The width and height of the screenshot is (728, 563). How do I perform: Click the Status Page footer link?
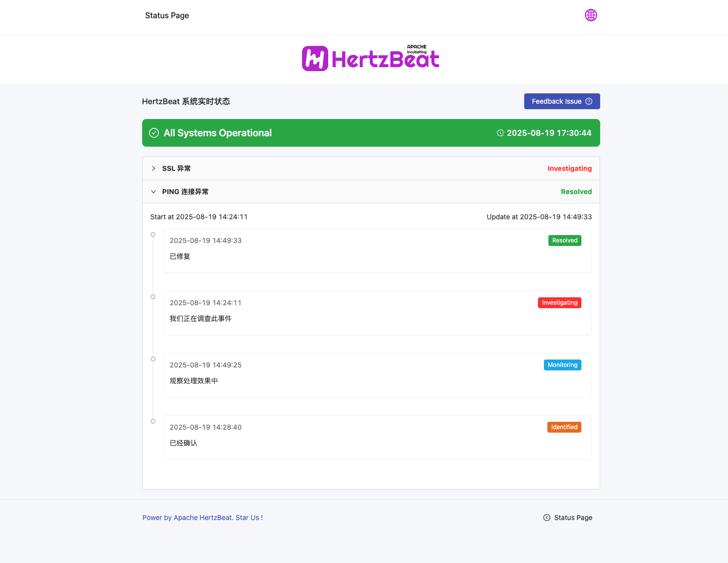click(x=573, y=518)
